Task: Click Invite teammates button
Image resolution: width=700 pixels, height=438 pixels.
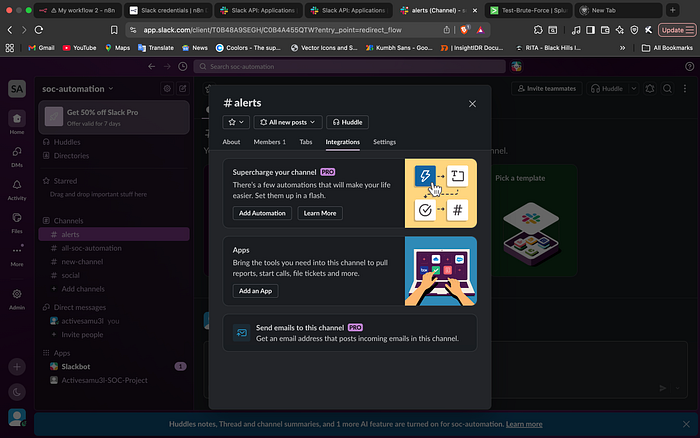Action: click(x=546, y=88)
